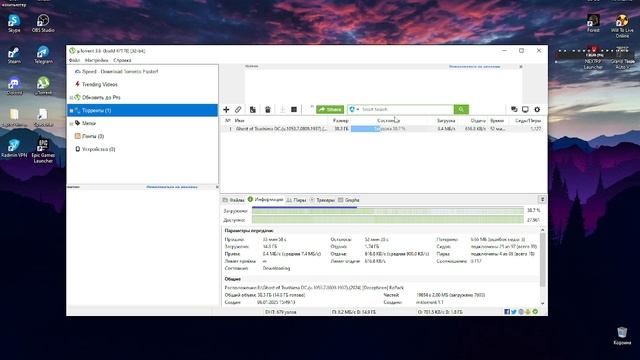Click the info panel scrollbar down arrow
Viewport: 640px width, 360px height.
coord(542,303)
